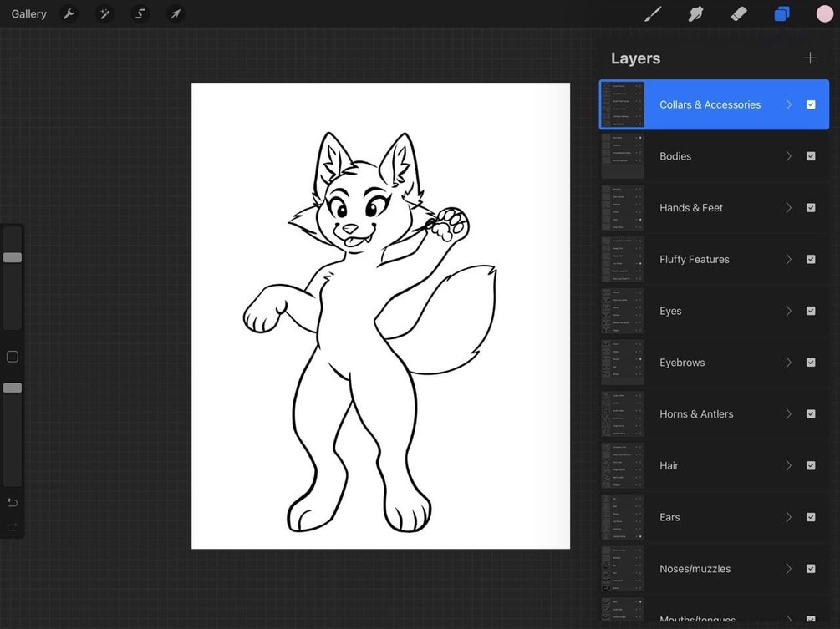The width and height of the screenshot is (840, 629).
Task: Open the Adjustments magic wand menu
Action: [104, 14]
